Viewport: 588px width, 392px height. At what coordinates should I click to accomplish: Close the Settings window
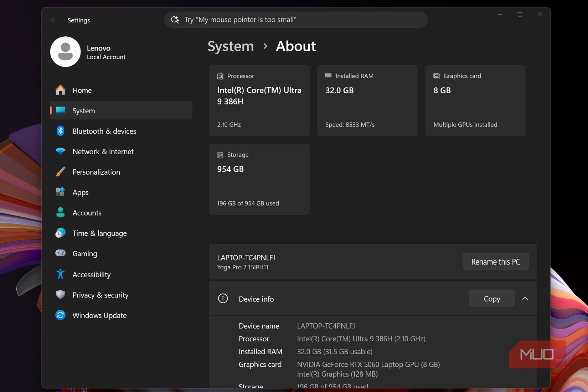(540, 14)
